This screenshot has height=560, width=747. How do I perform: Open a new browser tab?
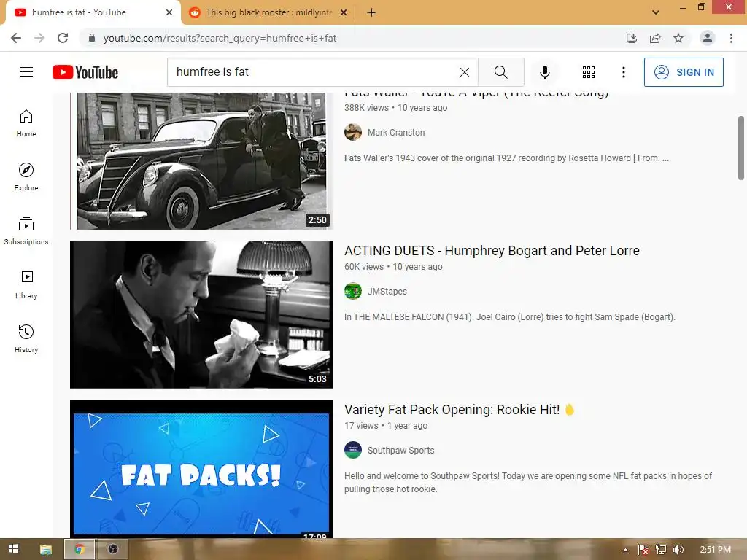tap(371, 12)
